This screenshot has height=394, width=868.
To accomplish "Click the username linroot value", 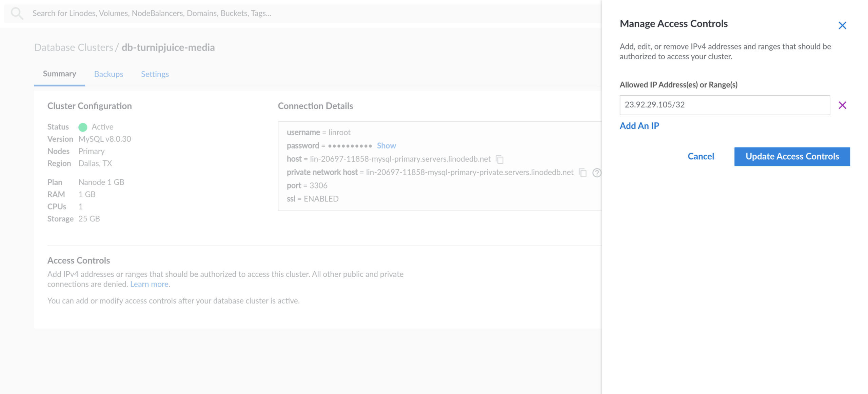I will [x=339, y=132].
